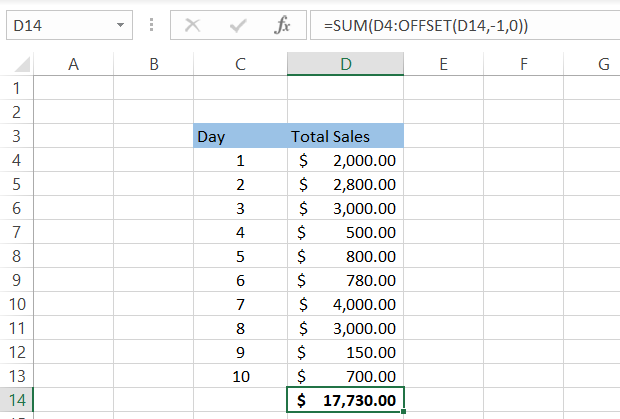This screenshot has width=620, height=419.
Task: Select the total cell showing 17,730.00
Action: pos(345,400)
